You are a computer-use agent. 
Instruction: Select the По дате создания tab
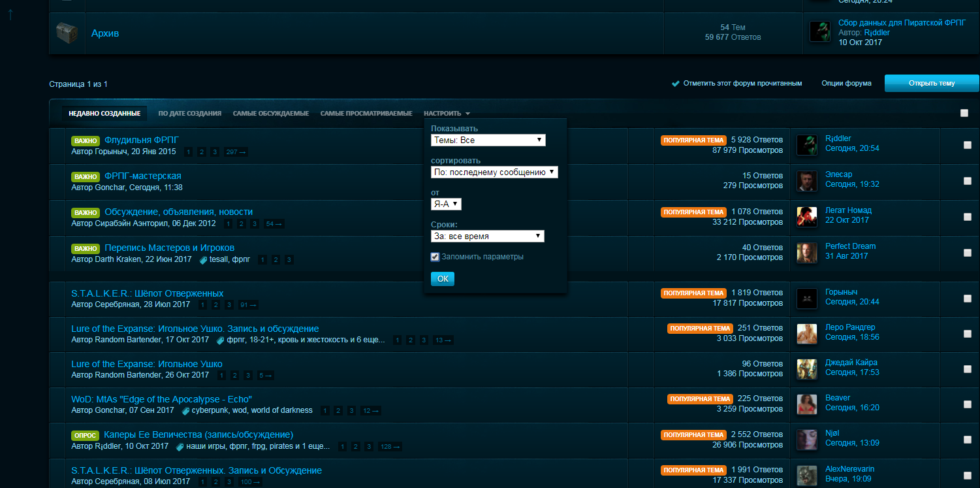coord(190,114)
